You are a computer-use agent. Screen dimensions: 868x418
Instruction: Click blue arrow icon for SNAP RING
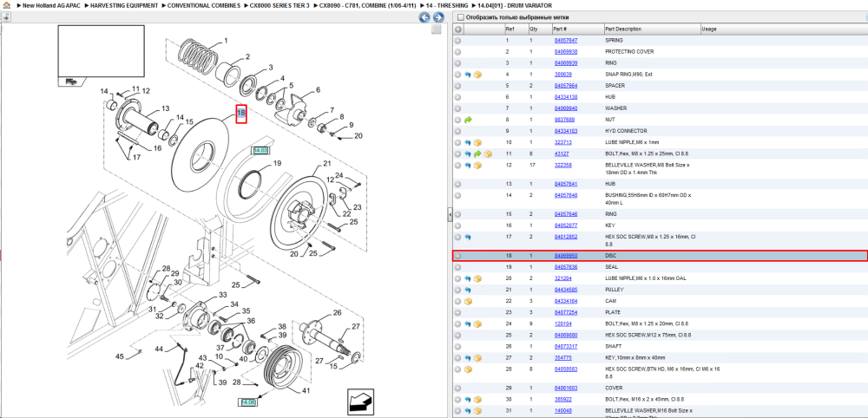[468, 74]
